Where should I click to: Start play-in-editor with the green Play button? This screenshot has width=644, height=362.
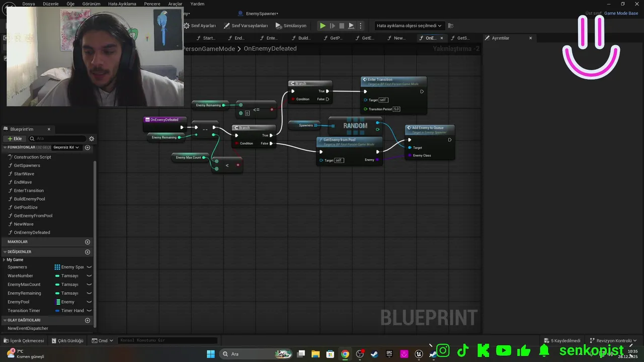tap(323, 26)
